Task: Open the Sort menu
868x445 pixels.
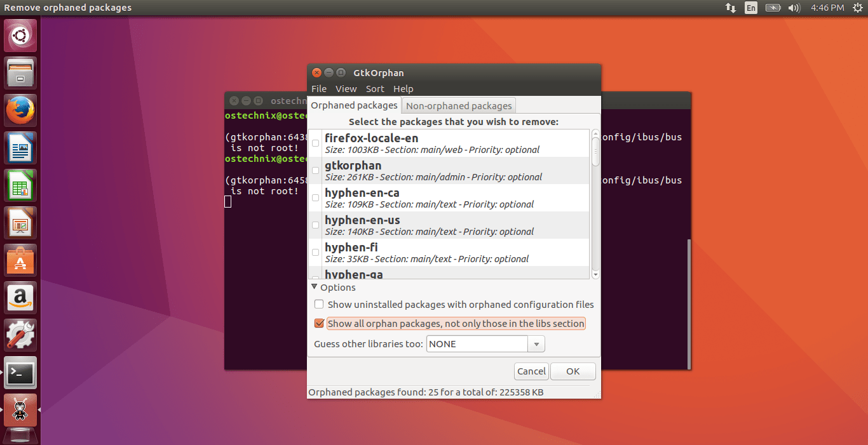Action: coord(375,89)
